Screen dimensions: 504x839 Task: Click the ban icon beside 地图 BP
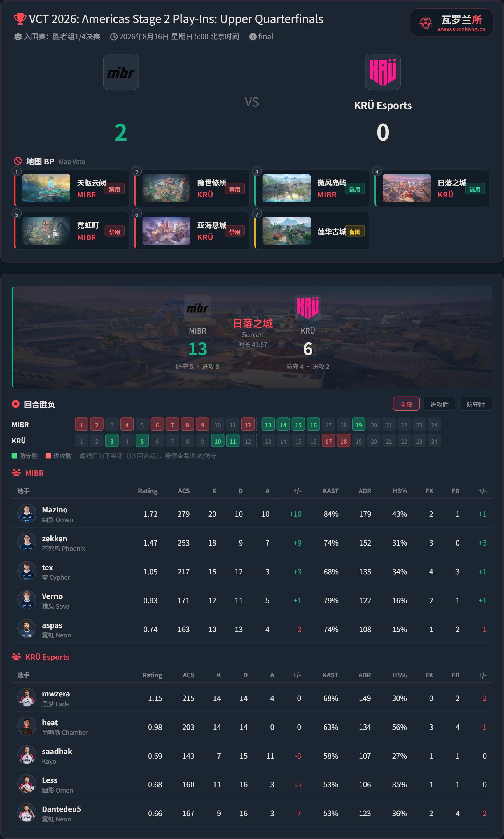click(x=18, y=161)
